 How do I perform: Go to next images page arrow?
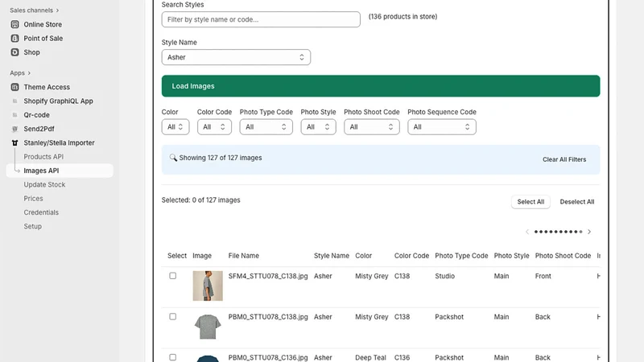click(589, 232)
